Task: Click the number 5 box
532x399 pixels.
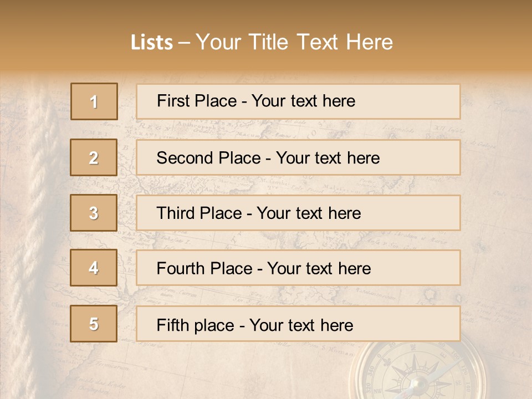Action: [x=94, y=324]
